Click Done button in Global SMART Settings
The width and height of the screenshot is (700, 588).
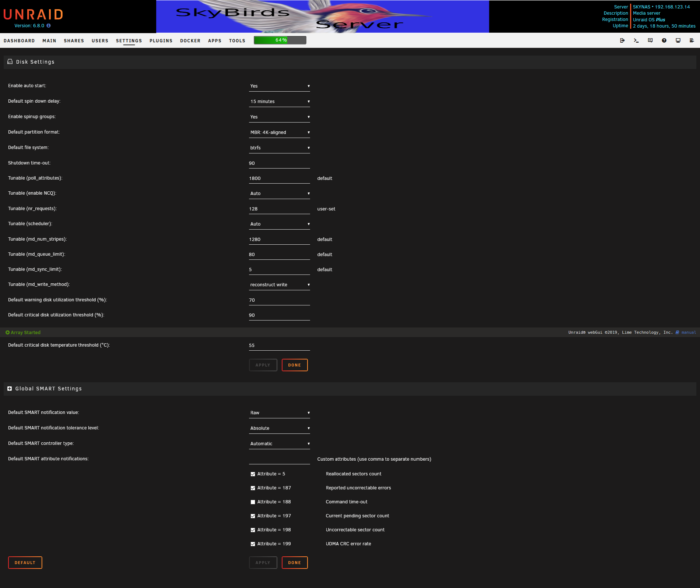(x=295, y=563)
